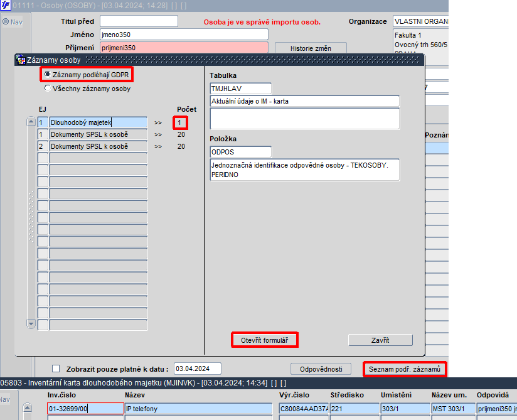This screenshot has width=517, height=420.
Task: Close dialog with Zavřít button
Action: pyautogui.click(x=380, y=340)
